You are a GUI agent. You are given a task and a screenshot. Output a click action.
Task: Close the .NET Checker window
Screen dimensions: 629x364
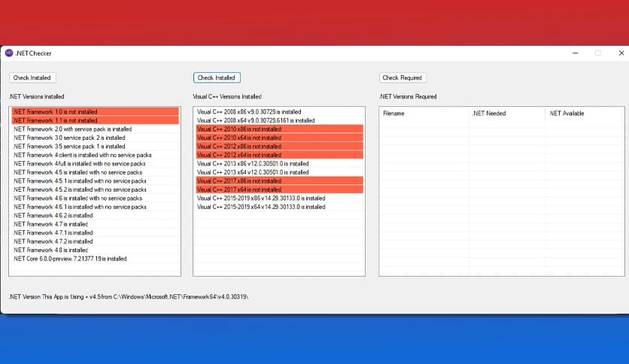tap(621, 53)
